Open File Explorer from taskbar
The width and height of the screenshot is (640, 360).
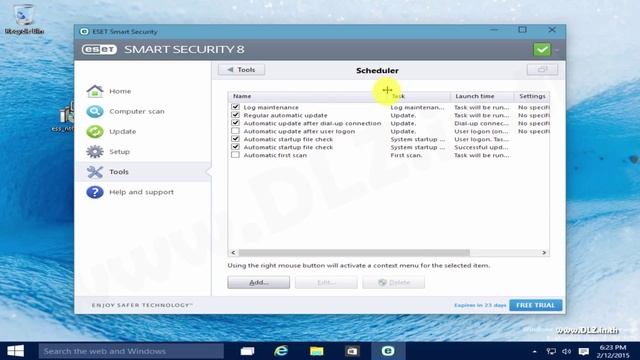point(316,351)
